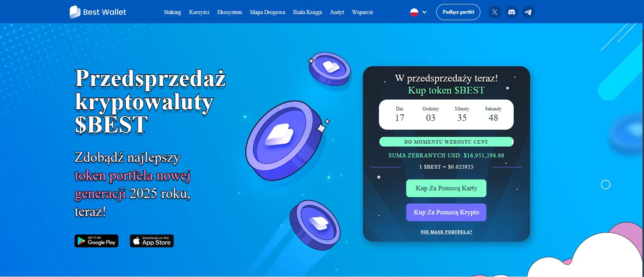This screenshot has width=644, height=277.
Task: Open the Mapa Drogowa menu item
Action: click(x=267, y=12)
